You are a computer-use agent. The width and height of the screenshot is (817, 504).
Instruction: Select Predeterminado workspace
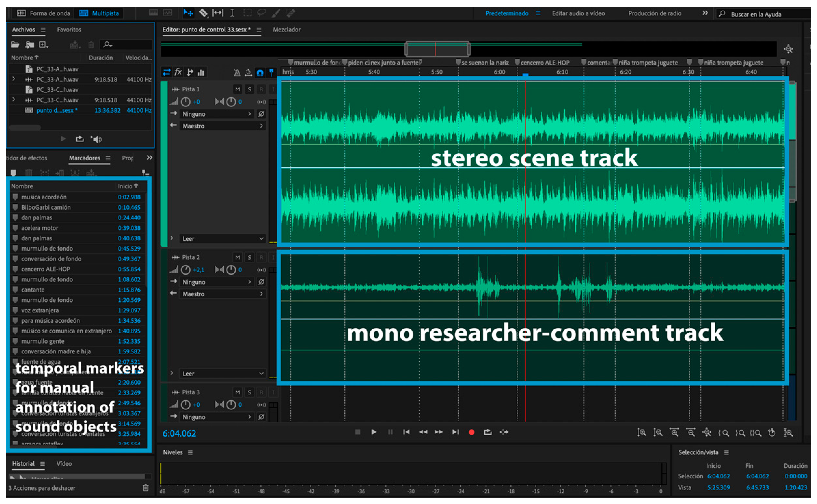pyautogui.click(x=507, y=13)
